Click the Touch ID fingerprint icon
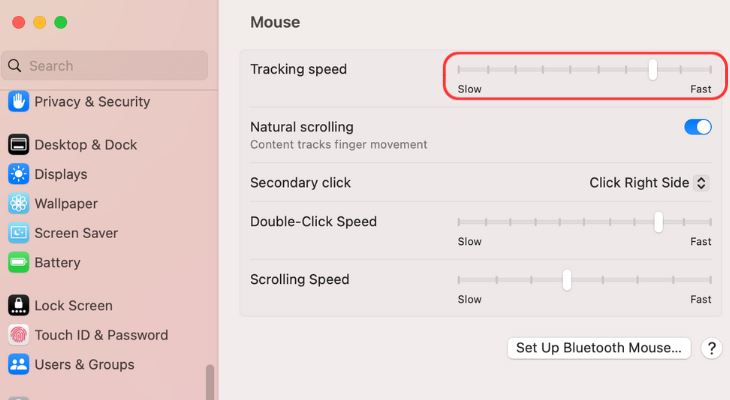The image size is (730, 400). [19, 335]
